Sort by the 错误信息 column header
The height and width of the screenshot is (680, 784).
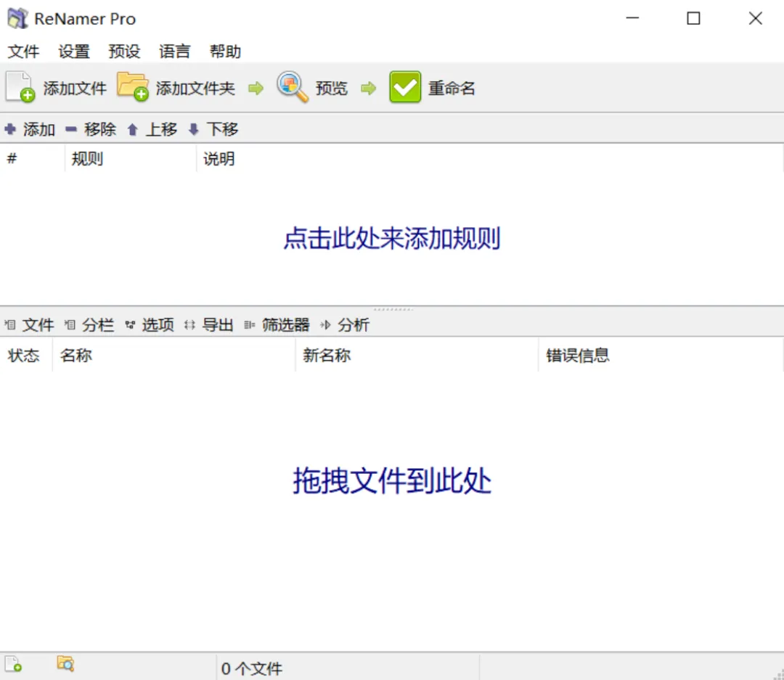pos(661,356)
